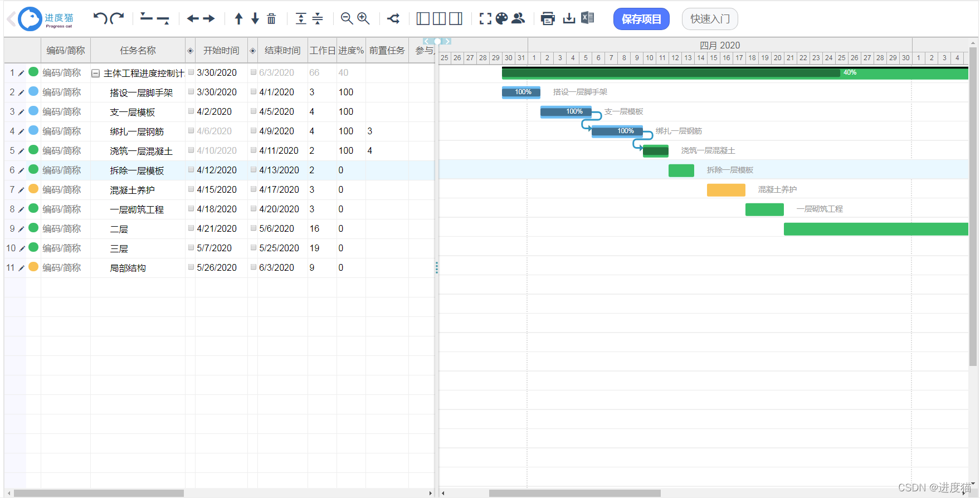Toggle end milestone checkbox for 4/9/2020
This screenshot has height=498, width=980.
coord(253,130)
